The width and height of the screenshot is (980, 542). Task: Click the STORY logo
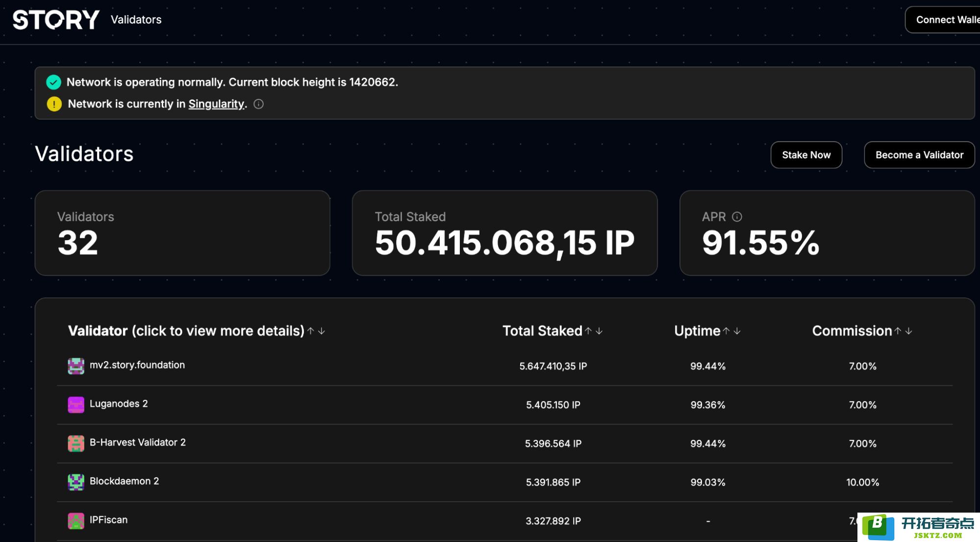click(56, 20)
